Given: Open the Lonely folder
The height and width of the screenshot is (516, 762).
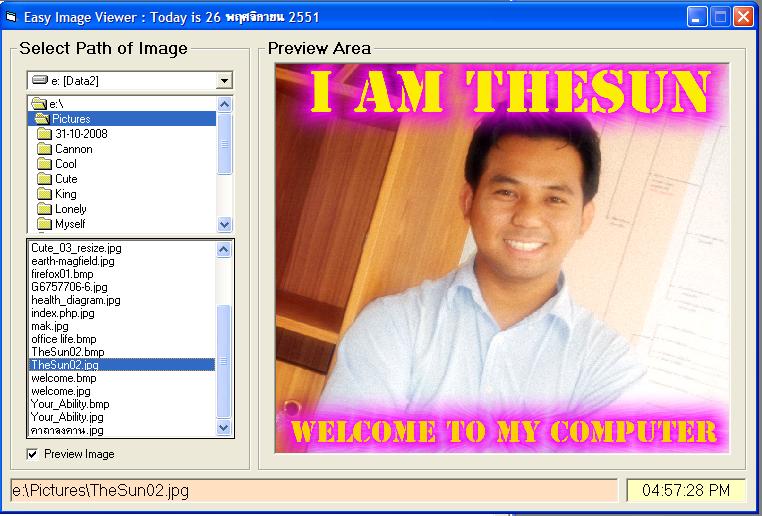Looking at the screenshot, I should point(71,209).
